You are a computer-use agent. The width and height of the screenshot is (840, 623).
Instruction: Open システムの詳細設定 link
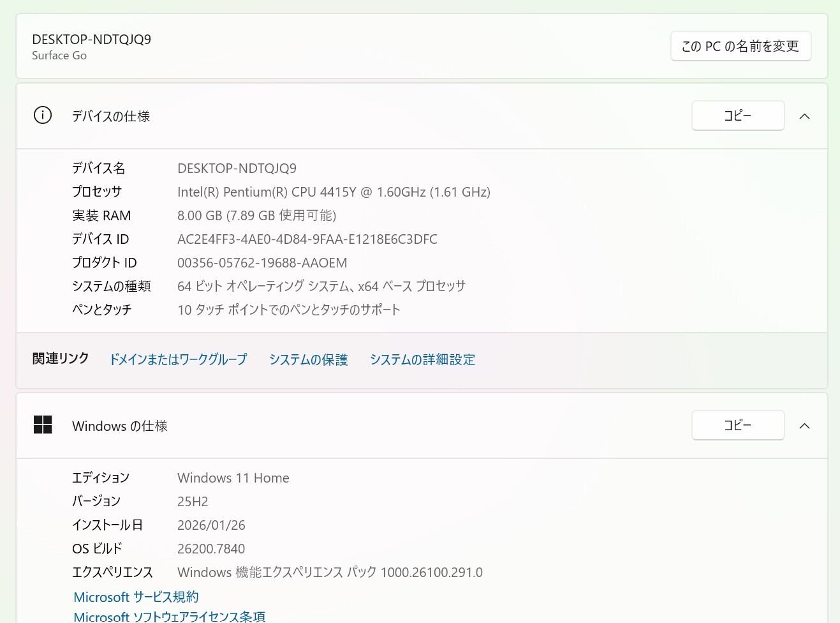click(x=422, y=359)
